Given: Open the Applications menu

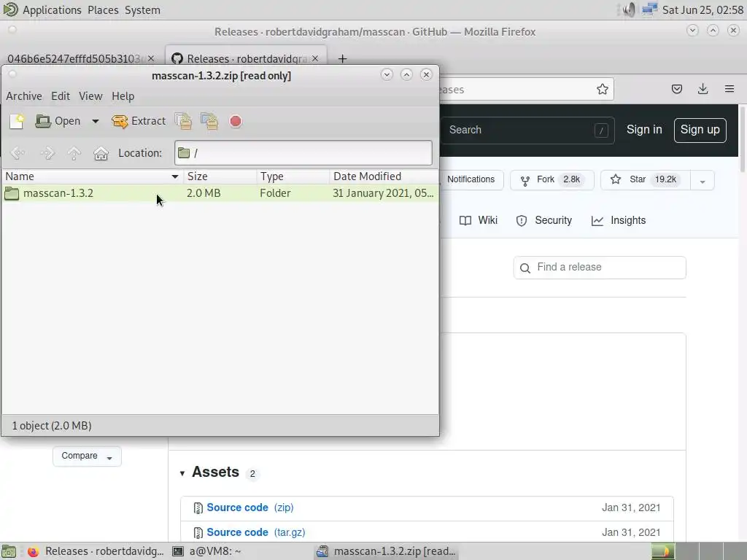Looking at the screenshot, I should 52,10.
